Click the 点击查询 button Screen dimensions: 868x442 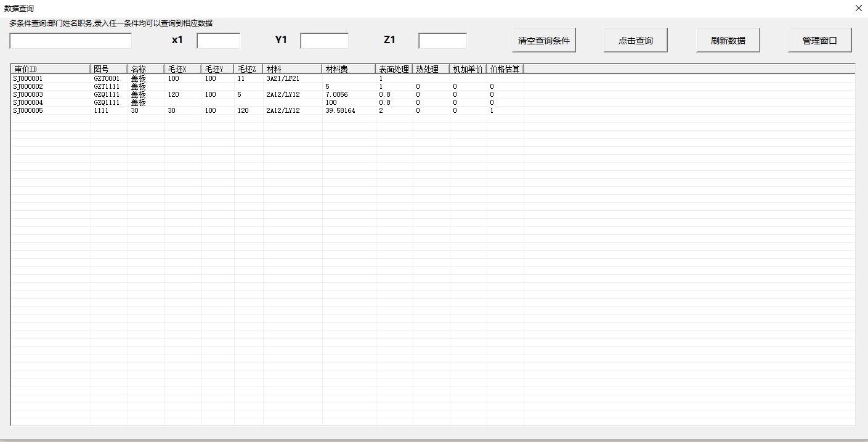pyautogui.click(x=635, y=39)
